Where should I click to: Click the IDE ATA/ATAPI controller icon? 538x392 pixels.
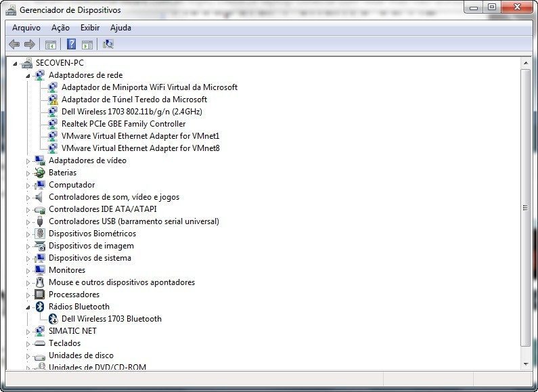pos(40,209)
